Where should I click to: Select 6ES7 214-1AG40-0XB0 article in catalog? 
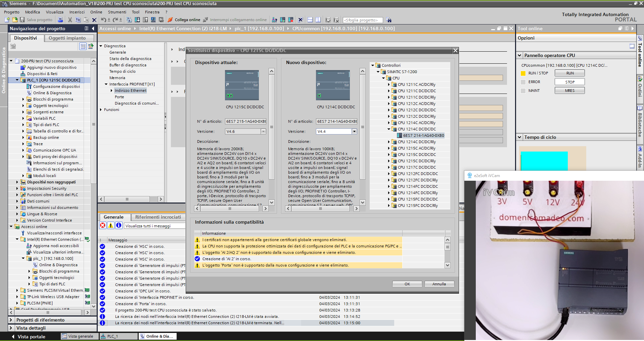[x=423, y=135]
